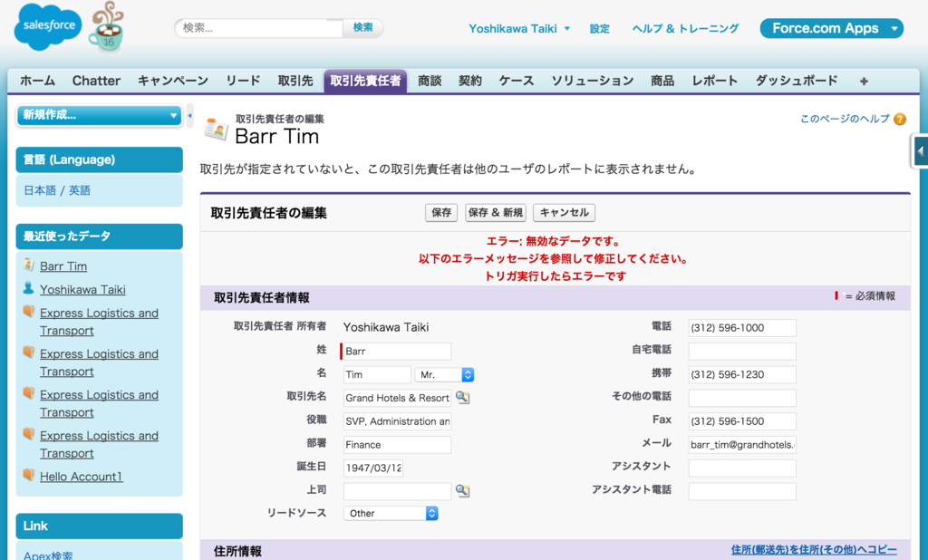The width and height of the screenshot is (928, 560).
Task: Click the coffee mug seasonal logo
Action: click(x=107, y=27)
